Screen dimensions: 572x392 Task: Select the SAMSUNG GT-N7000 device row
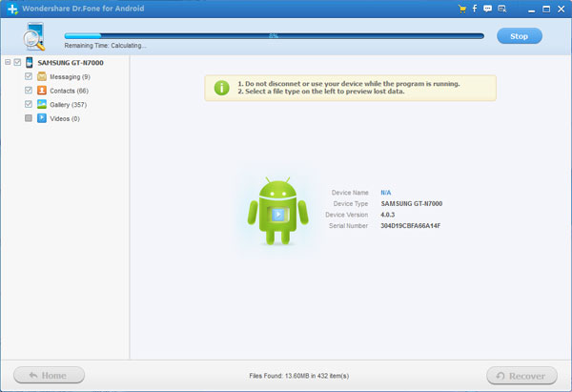[71, 63]
